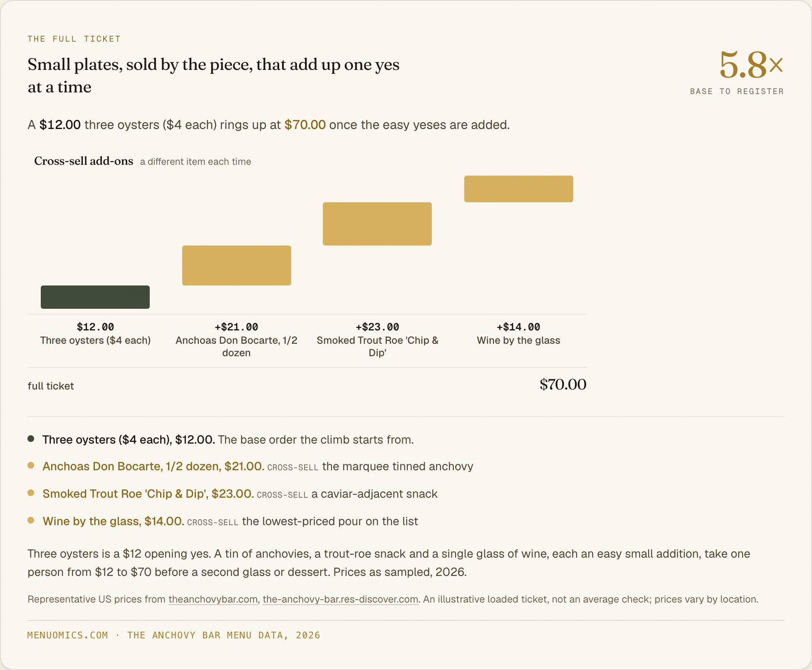Select the dark green base oysters bar
812x670 pixels.
95,297
